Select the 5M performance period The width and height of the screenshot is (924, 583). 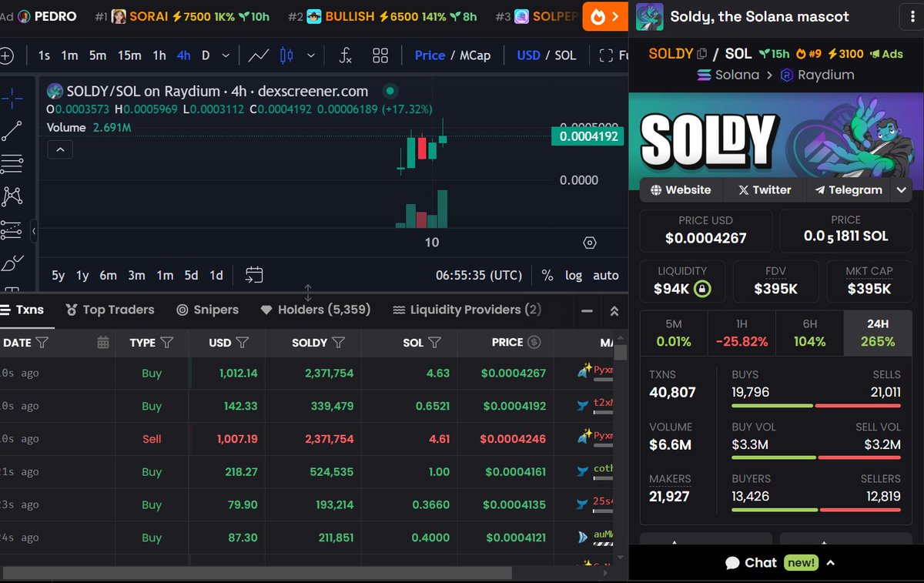coord(674,333)
